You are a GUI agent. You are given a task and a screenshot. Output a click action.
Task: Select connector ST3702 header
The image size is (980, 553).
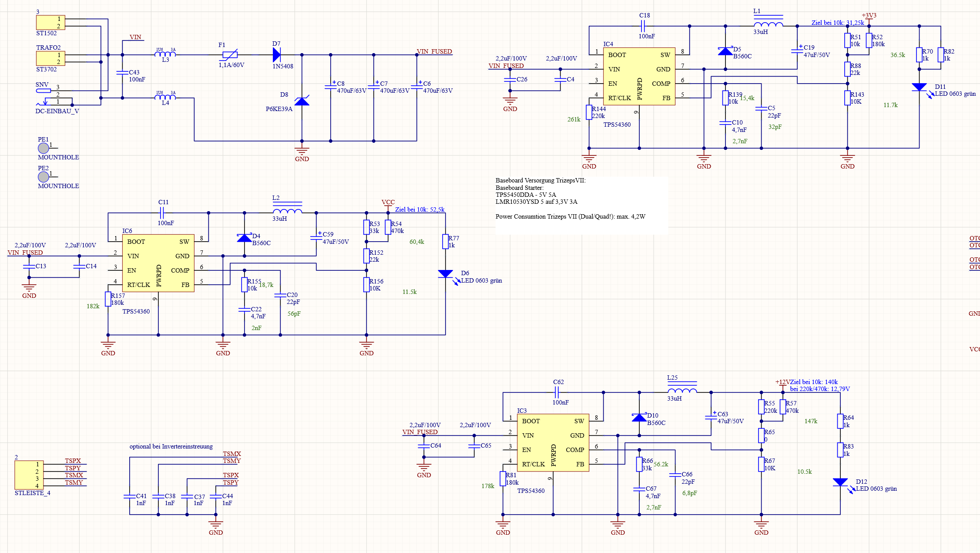coord(50,58)
